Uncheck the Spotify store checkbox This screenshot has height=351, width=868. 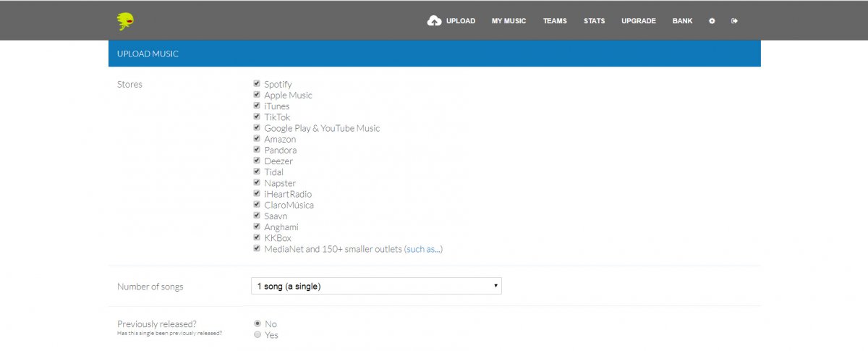[x=257, y=84]
